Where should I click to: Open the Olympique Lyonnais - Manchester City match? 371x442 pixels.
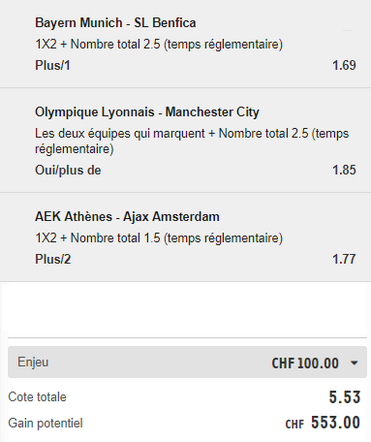[147, 112]
